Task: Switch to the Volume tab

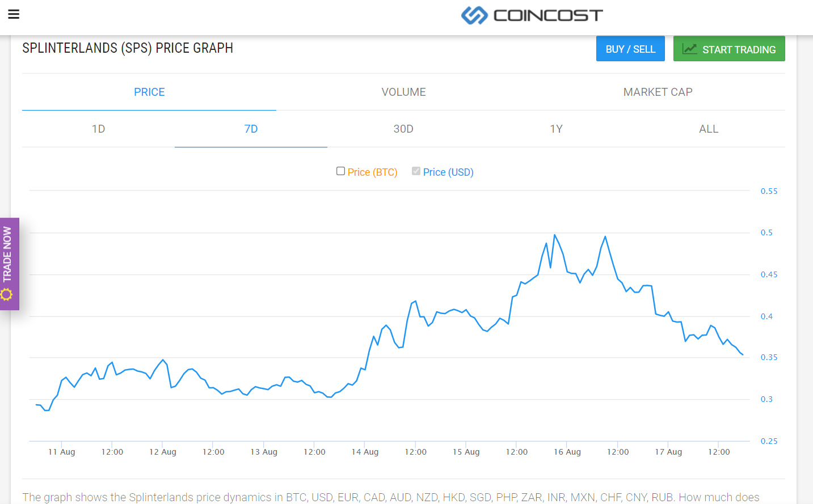Action: coord(403,92)
